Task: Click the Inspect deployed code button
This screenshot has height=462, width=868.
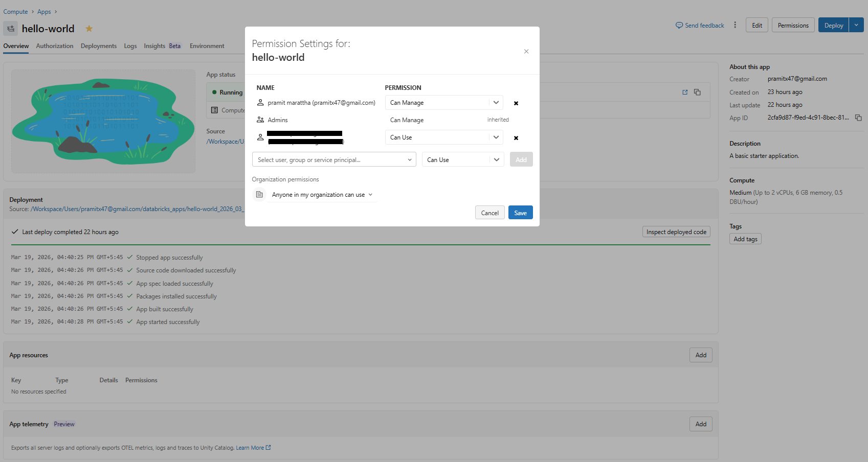Action: click(676, 231)
